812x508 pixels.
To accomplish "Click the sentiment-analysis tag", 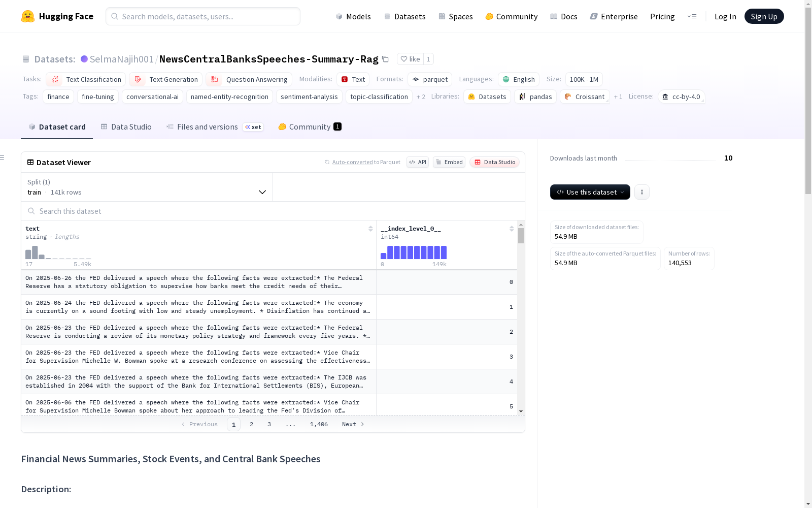I will point(309,97).
